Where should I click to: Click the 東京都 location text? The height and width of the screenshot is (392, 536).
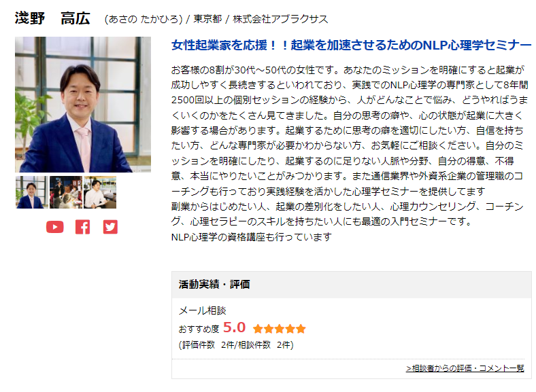click(x=208, y=19)
